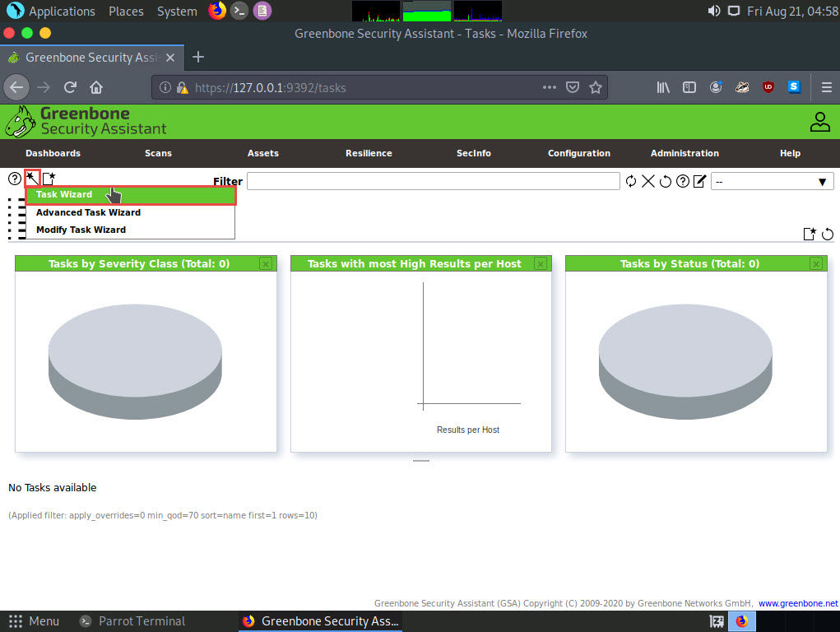The width and height of the screenshot is (840, 632).
Task: Open the Firefox hamburger menu
Action: pos(827,87)
